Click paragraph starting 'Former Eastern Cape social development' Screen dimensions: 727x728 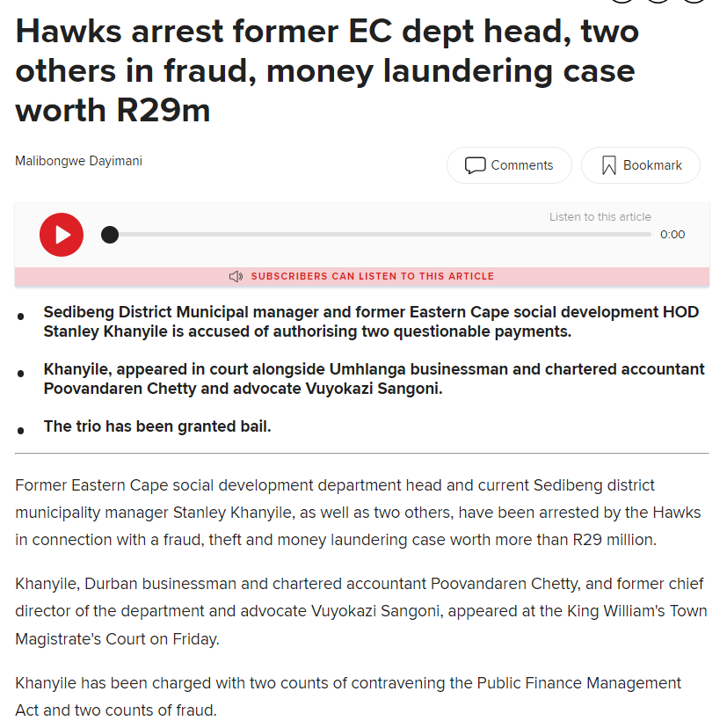click(358, 513)
